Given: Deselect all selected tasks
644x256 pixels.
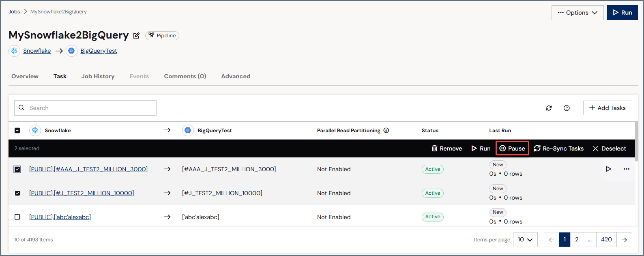Looking at the screenshot, I should click(609, 148).
